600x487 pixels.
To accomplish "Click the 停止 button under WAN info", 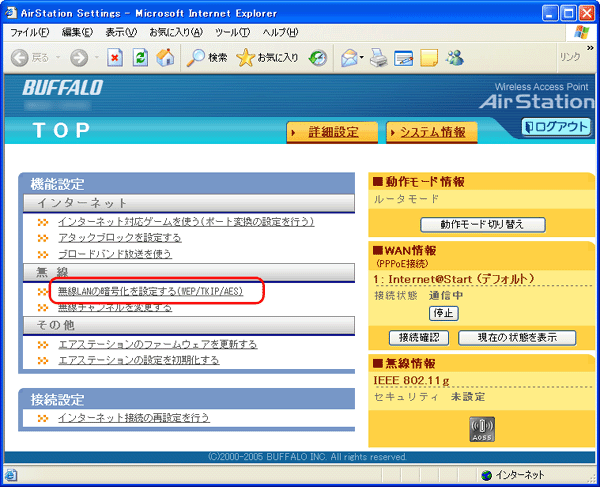I will [x=443, y=313].
